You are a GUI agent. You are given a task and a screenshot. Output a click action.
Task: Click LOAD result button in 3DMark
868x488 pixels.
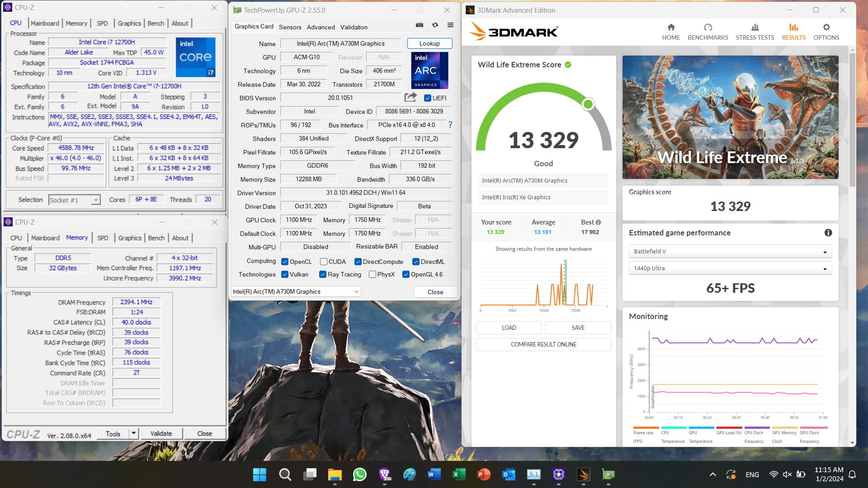click(509, 328)
